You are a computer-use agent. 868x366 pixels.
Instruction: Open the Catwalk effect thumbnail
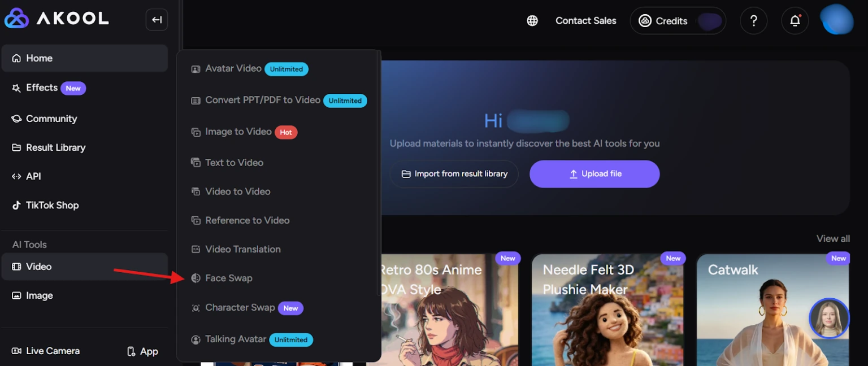[x=772, y=316]
